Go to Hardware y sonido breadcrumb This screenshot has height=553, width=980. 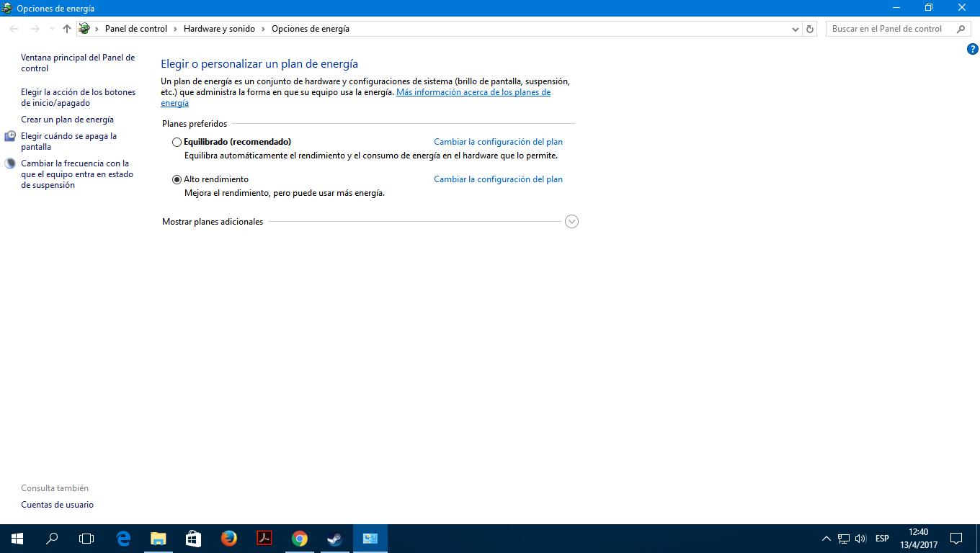pos(219,29)
